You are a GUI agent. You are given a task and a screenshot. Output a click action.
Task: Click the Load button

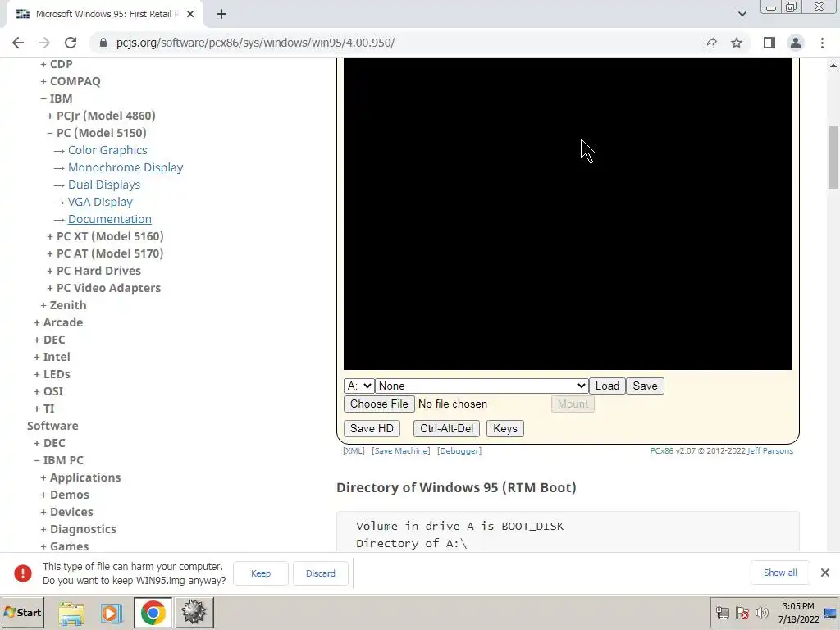point(607,386)
